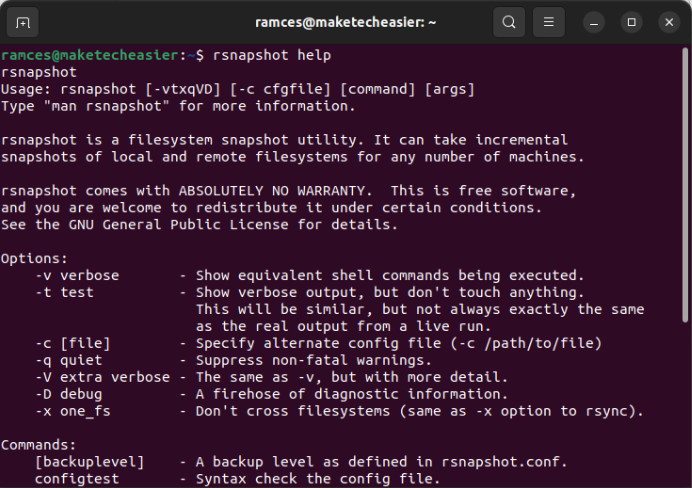The image size is (692, 488).
Task: Click 'Suppress non-fatal warnings.' description
Action: [x=314, y=360]
